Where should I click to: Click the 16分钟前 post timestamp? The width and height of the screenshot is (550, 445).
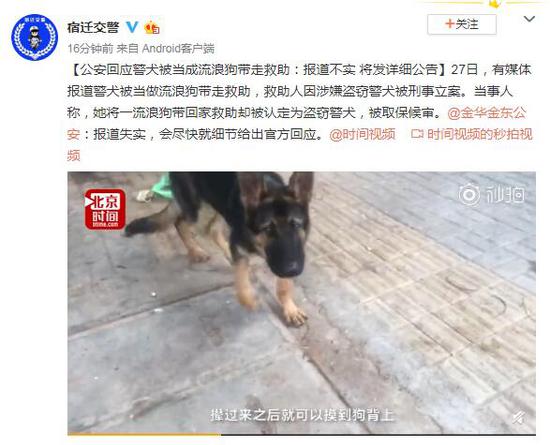90,48
